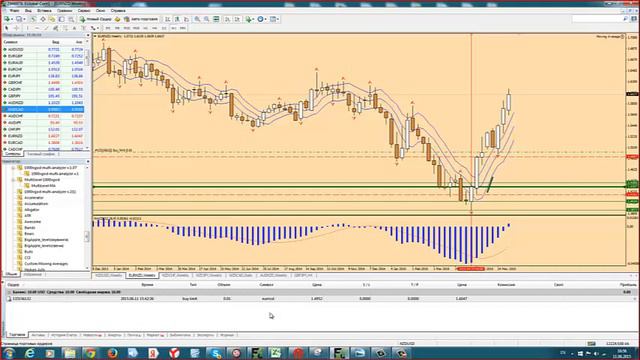This screenshot has height=360, width=640.
Task: Select Custom Moving Averages in Navigator
Action: 46,264
